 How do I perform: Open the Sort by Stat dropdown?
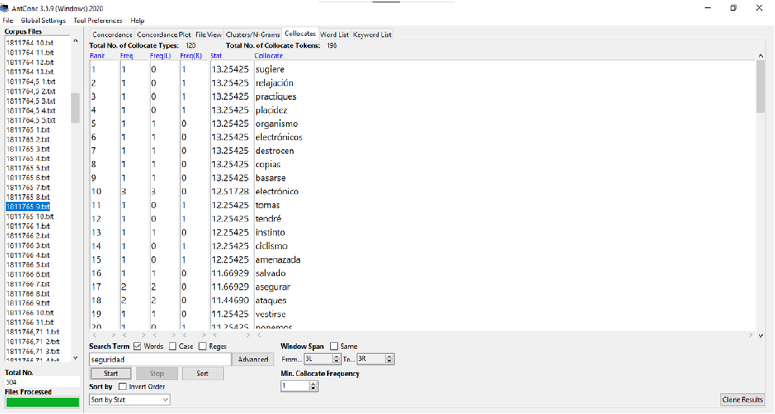(x=129, y=399)
